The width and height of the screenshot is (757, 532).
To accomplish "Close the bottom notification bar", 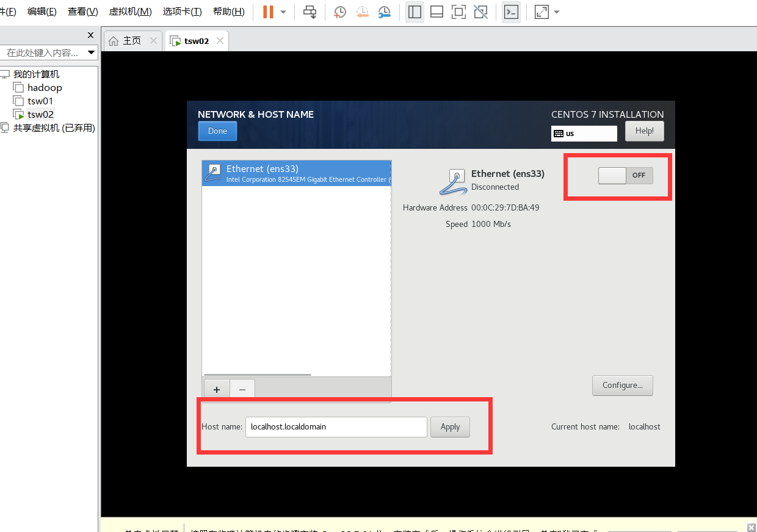I will pos(752,527).
